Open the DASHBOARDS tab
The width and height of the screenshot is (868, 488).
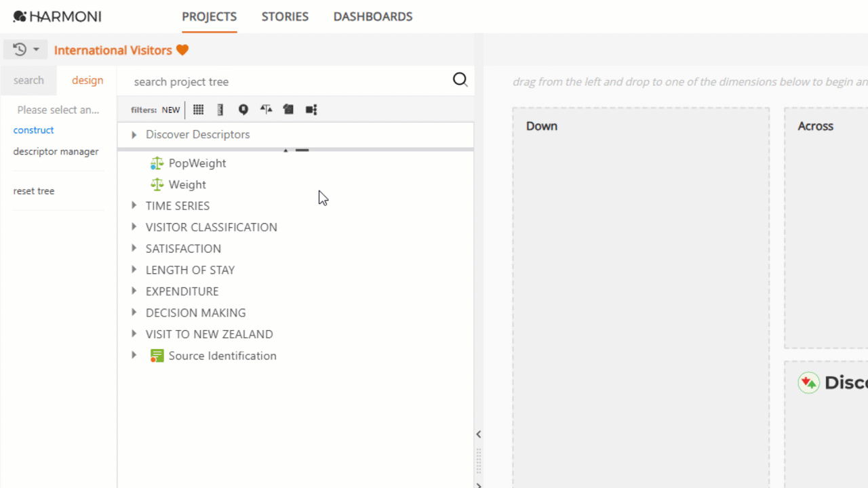pyautogui.click(x=373, y=16)
